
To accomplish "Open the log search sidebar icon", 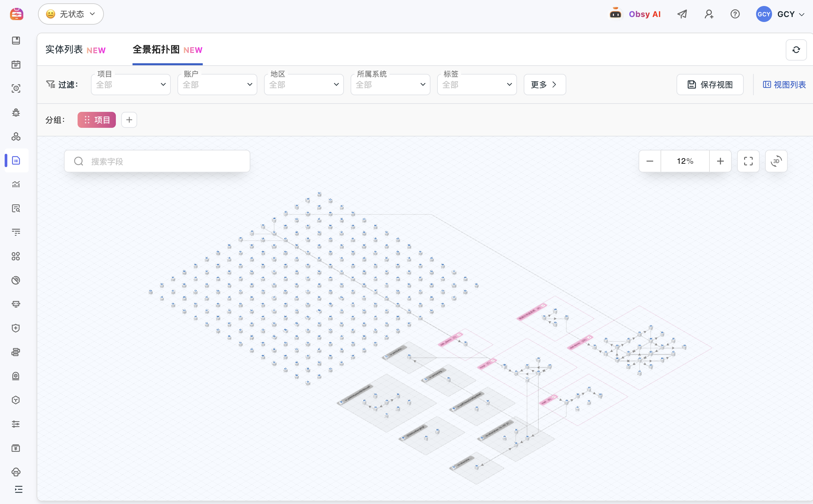I will 16,208.
